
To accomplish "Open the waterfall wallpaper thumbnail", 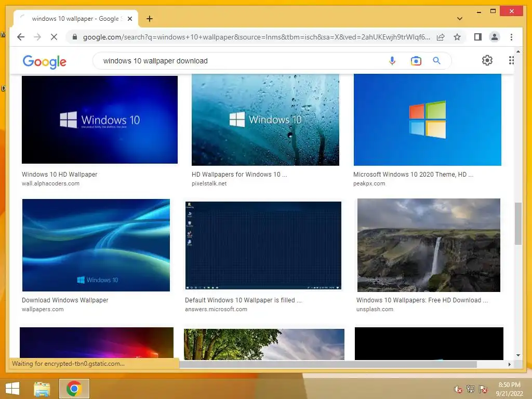I will [x=429, y=245].
